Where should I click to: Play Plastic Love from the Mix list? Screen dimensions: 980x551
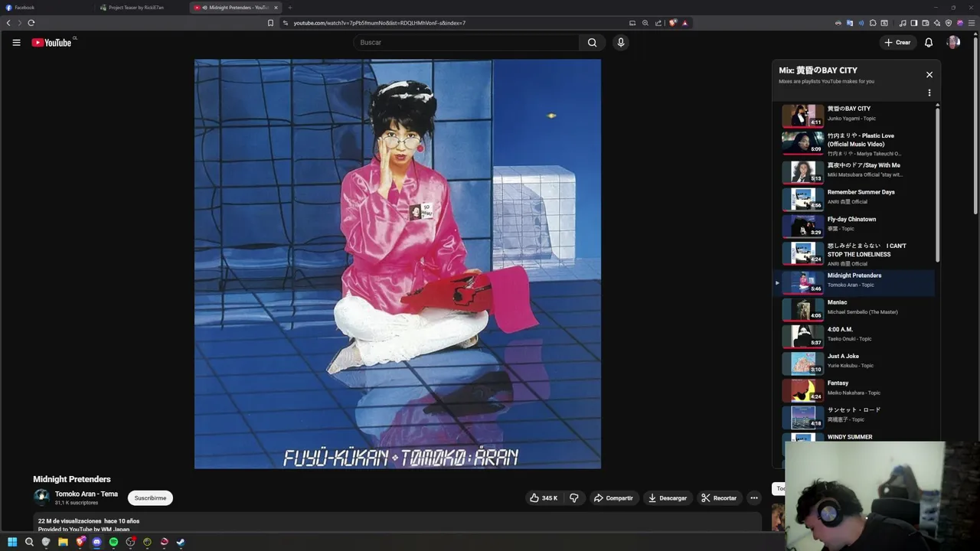tap(857, 143)
